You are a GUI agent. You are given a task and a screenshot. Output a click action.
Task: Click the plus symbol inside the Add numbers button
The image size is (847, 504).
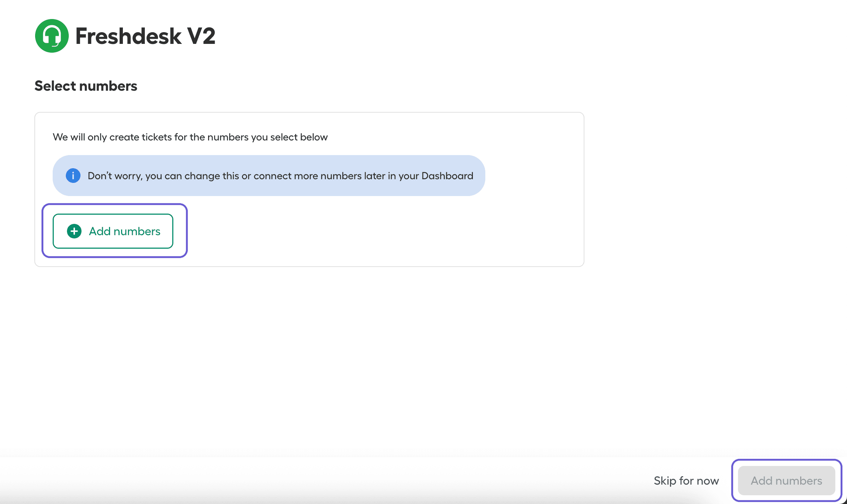click(74, 231)
